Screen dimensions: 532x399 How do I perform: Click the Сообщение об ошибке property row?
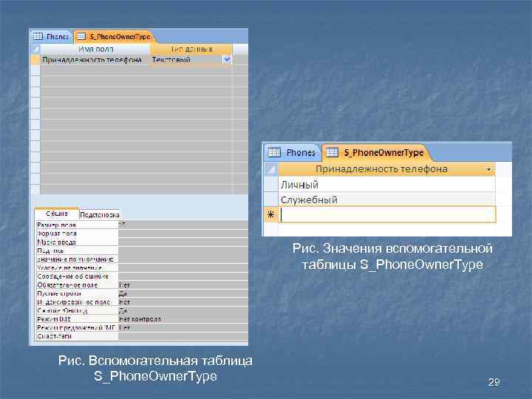(x=142, y=276)
